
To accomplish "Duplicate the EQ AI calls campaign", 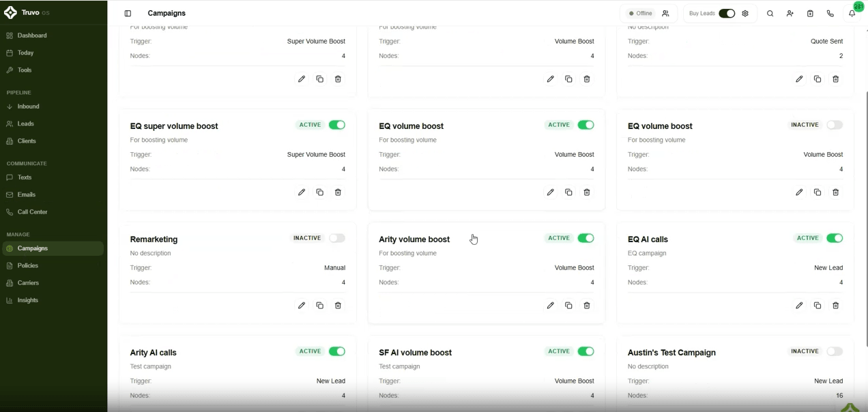I will click(818, 306).
